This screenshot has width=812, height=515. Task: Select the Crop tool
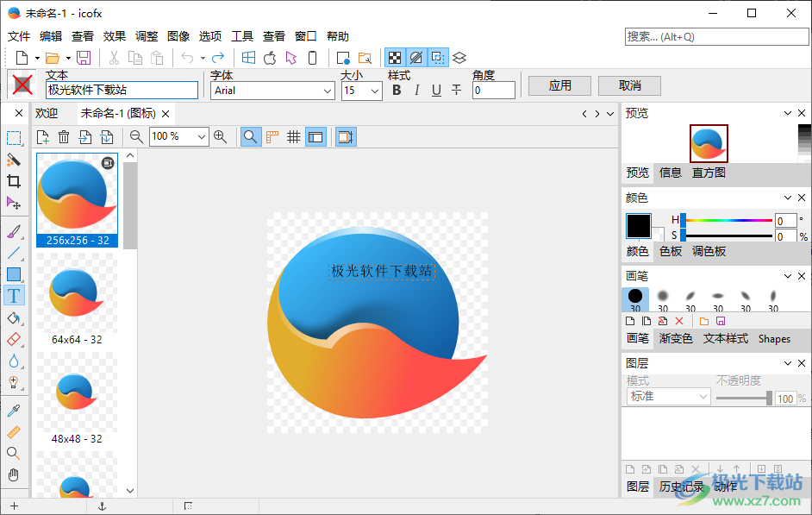(x=13, y=181)
